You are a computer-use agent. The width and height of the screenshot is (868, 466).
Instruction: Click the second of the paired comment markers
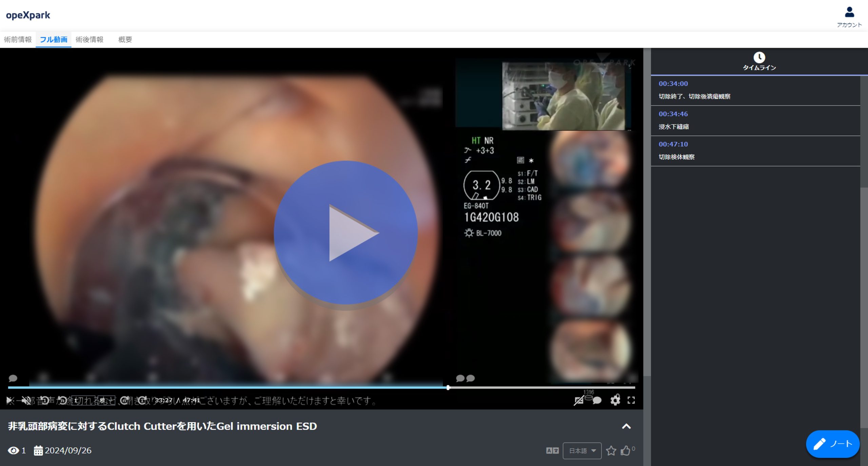point(470,378)
